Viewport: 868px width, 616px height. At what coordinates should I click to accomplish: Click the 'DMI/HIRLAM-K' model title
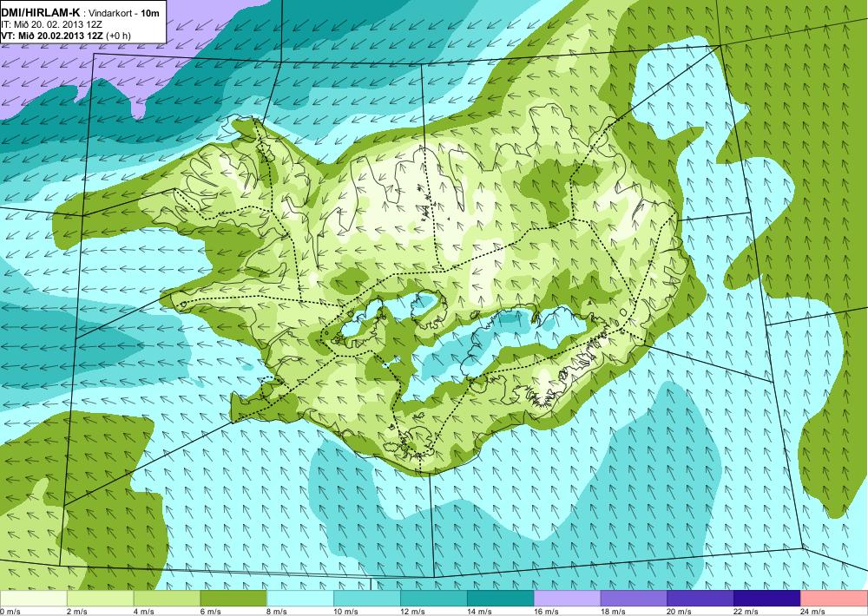click(41, 13)
